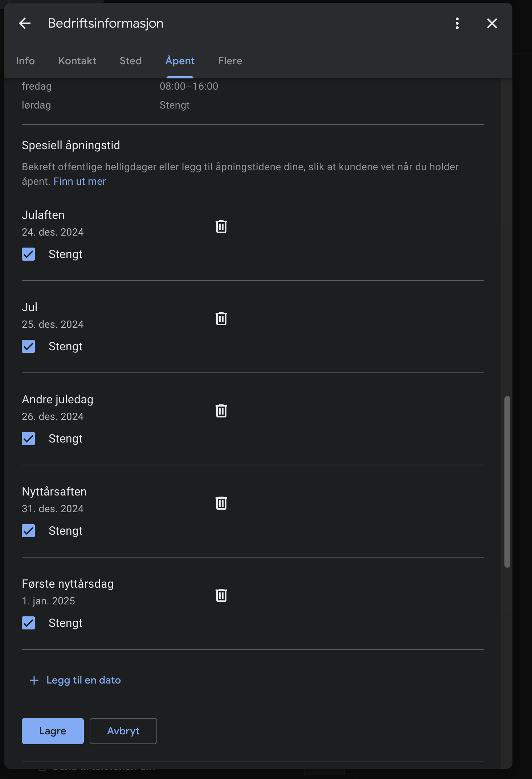This screenshot has width=532, height=779.
Task: Click the vertical scrollbar thumb
Action: 507,481
